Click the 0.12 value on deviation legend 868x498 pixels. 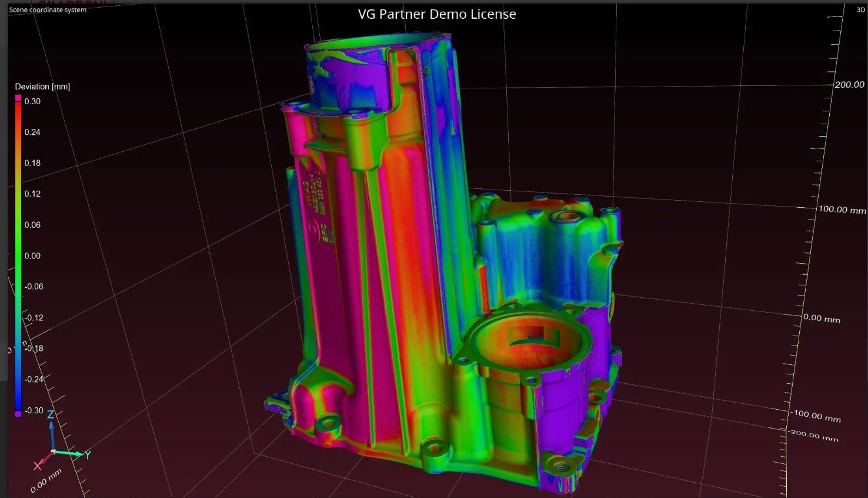32,194
